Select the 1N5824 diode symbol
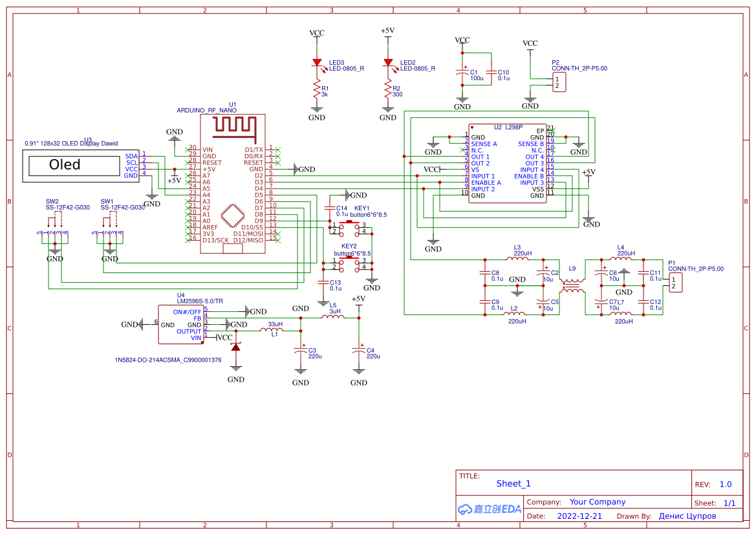The height and width of the screenshot is (535, 756). click(236, 347)
